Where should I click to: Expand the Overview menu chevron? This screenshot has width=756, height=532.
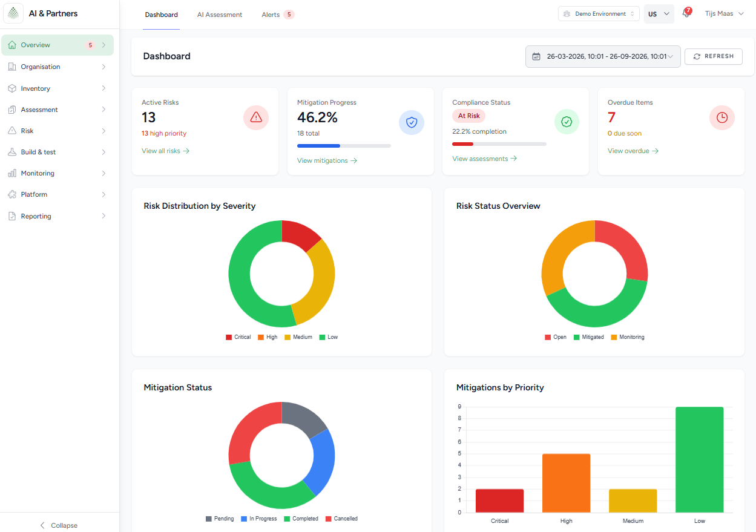tap(104, 45)
